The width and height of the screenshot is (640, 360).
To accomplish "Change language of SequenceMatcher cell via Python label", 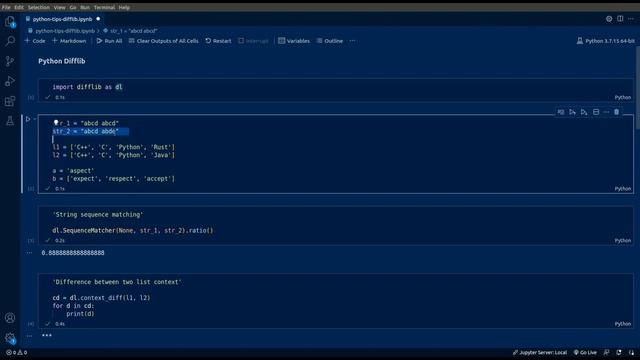I will pyautogui.click(x=622, y=241).
